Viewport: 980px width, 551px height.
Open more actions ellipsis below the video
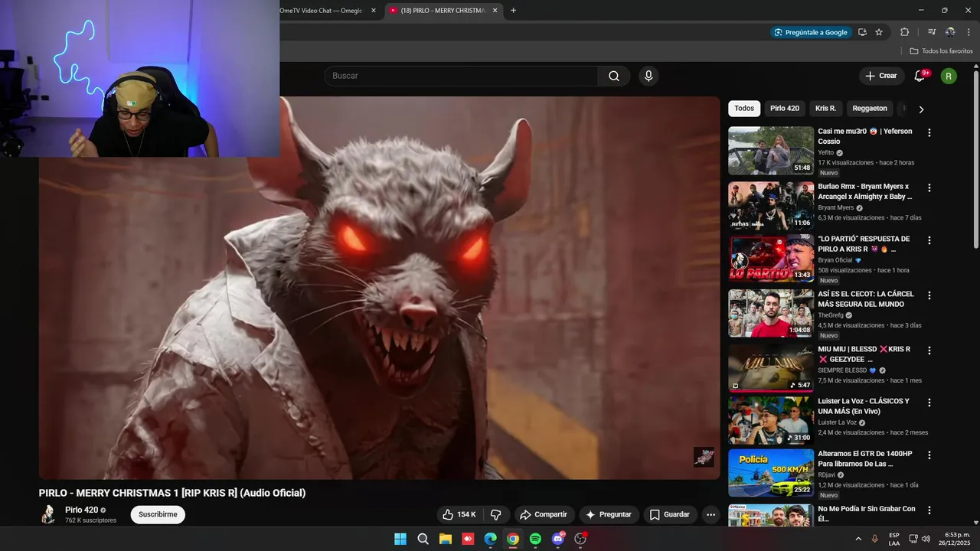point(710,514)
